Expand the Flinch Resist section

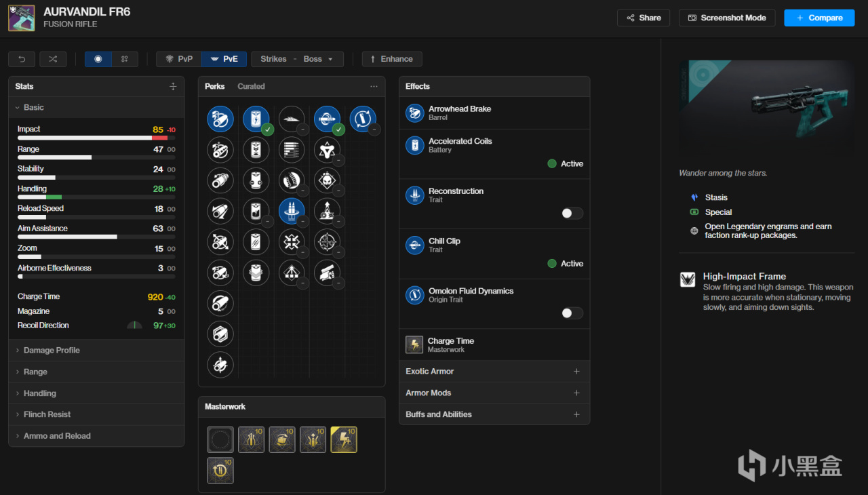[96, 414]
